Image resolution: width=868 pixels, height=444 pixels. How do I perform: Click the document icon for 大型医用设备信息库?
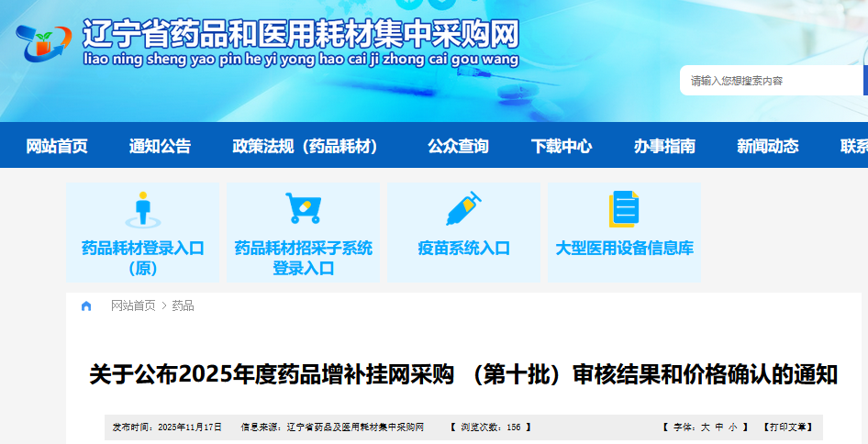click(624, 208)
